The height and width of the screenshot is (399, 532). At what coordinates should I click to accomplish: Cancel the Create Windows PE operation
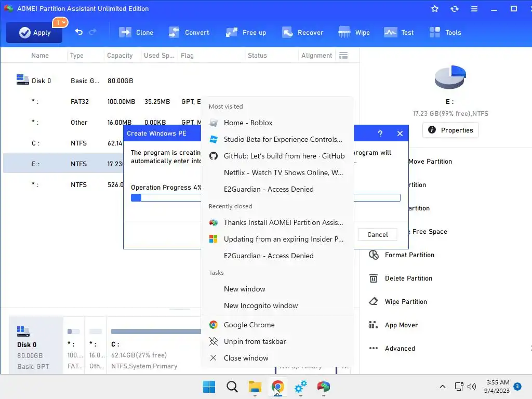pyautogui.click(x=377, y=234)
